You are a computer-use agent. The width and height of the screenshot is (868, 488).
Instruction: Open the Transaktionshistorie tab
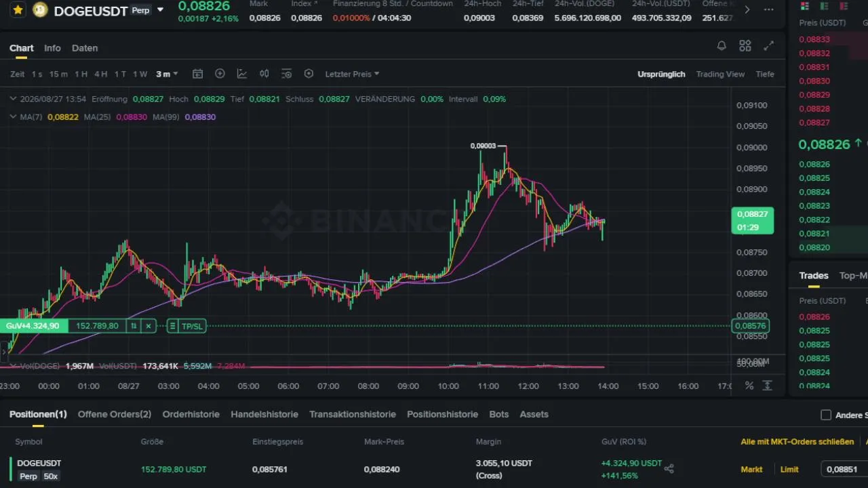(353, 414)
